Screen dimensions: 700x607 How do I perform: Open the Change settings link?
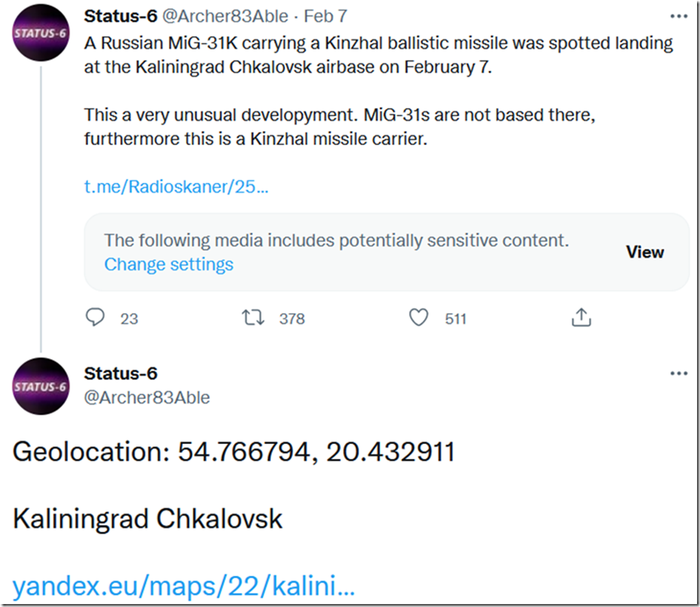pyautogui.click(x=169, y=264)
